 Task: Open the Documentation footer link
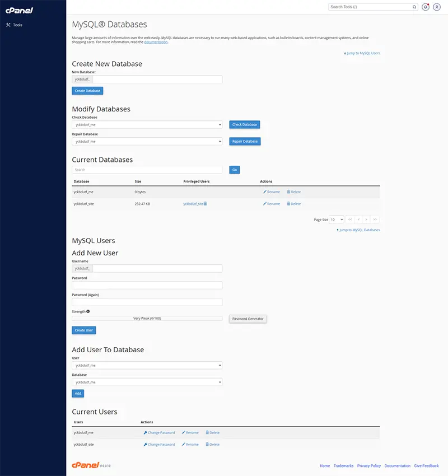[397, 466]
